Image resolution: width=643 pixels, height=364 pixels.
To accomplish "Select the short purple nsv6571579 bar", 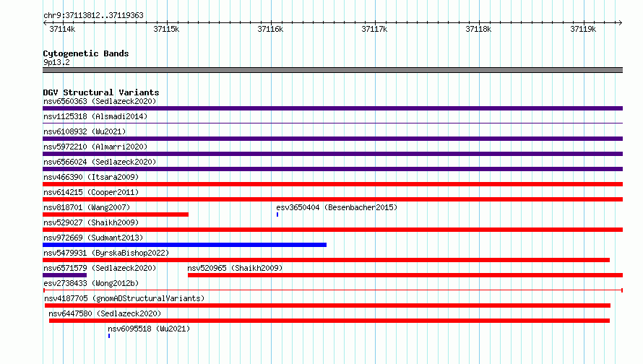I will coord(65,275).
